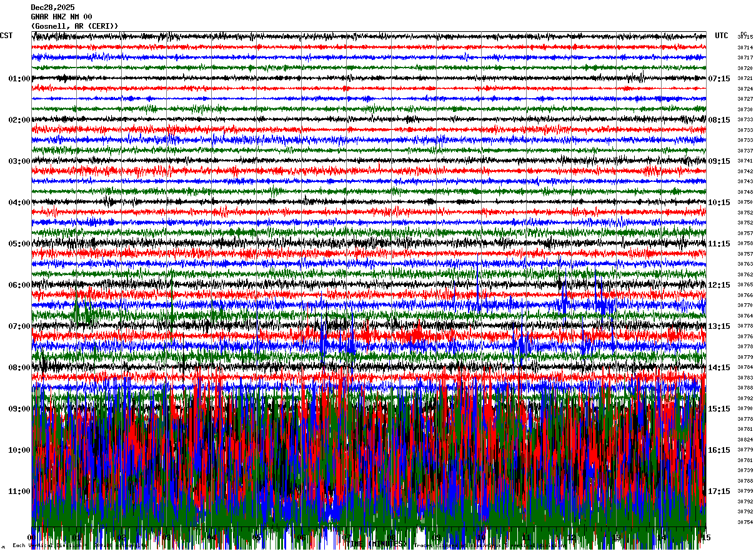Select DC offset value 30784

click(x=745, y=367)
